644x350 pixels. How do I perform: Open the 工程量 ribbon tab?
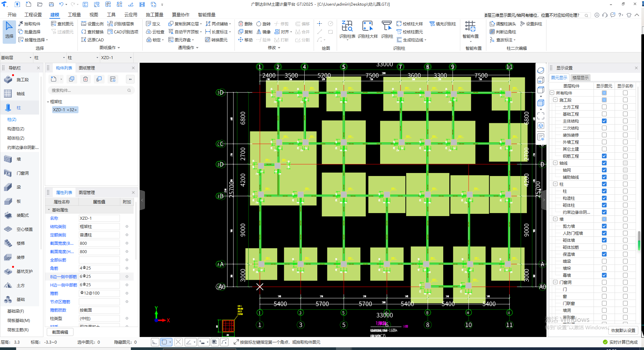coord(74,15)
